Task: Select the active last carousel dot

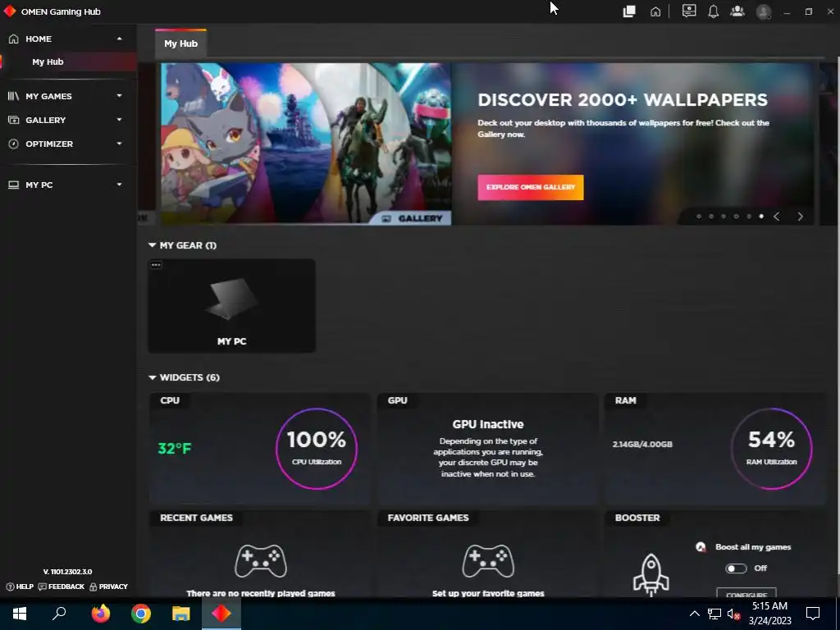Action: pyautogui.click(x=761, y=217)
